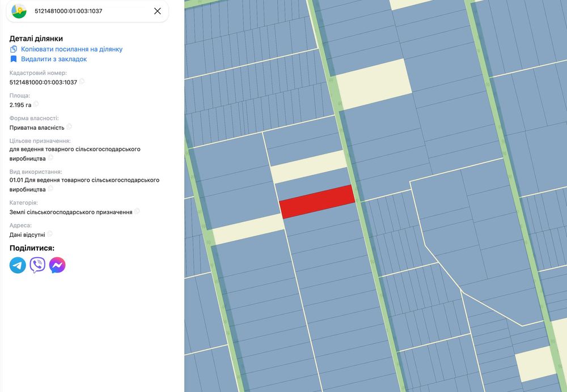Screen dimensions: 567x392
Task: Share the parcel via Viber
Action: pos(37,265)
